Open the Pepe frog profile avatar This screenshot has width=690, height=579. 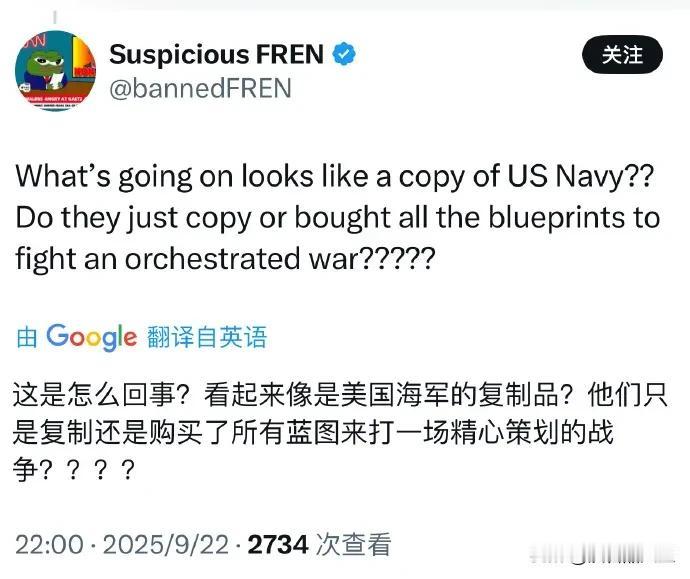tap(55, 70)
